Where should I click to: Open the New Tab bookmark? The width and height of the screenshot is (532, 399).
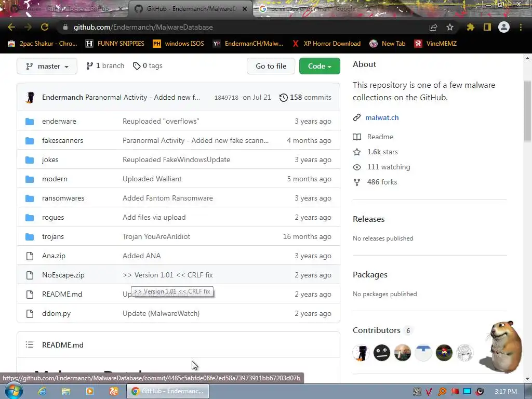pyautogui.click(x=387, y=44)
